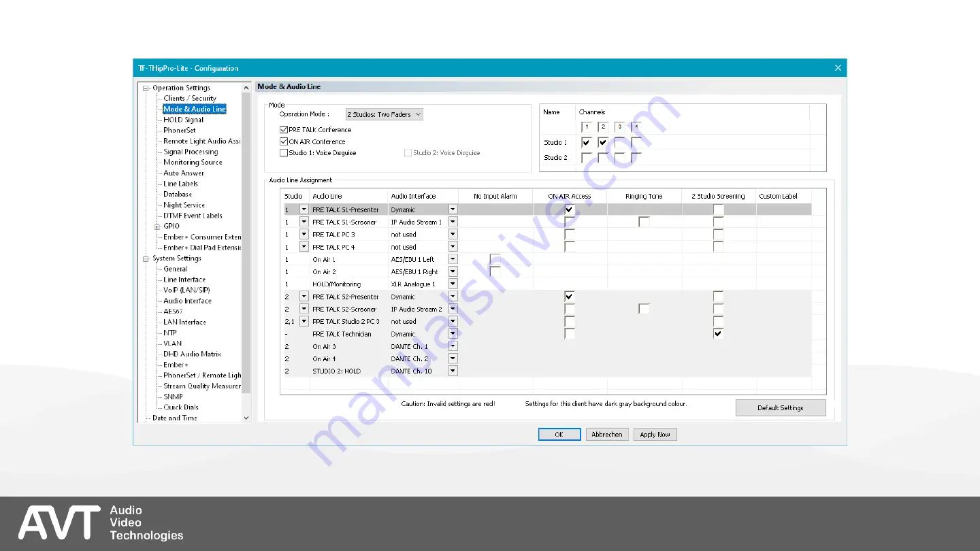
Task: Open Quick Dials settings
Action: click(181, 407)
